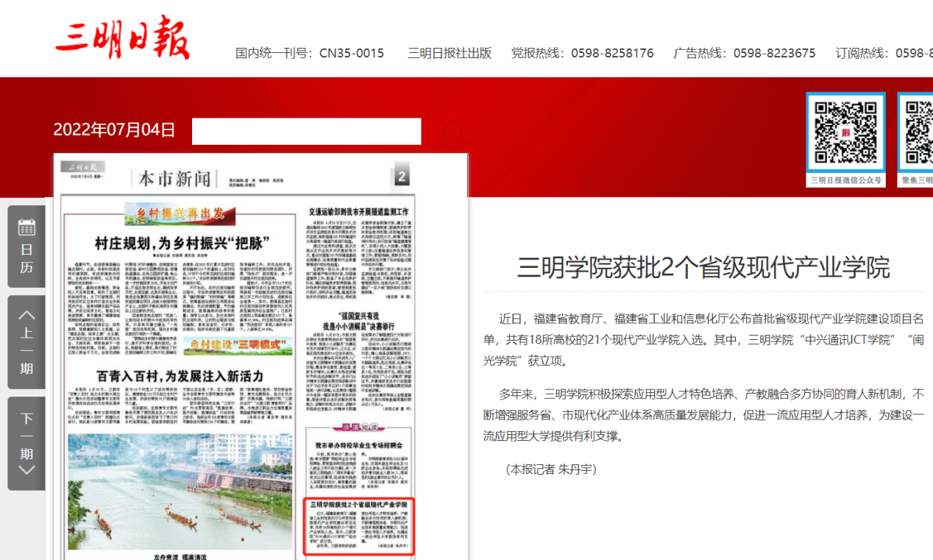Viewport: 933px width, 560px height.
Task: Click the page number 2 badge
Action: 402,177
